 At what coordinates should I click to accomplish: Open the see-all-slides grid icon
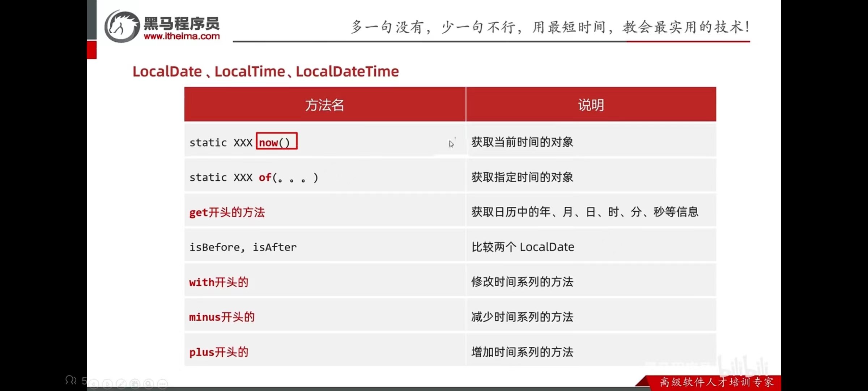pos(135,384)
